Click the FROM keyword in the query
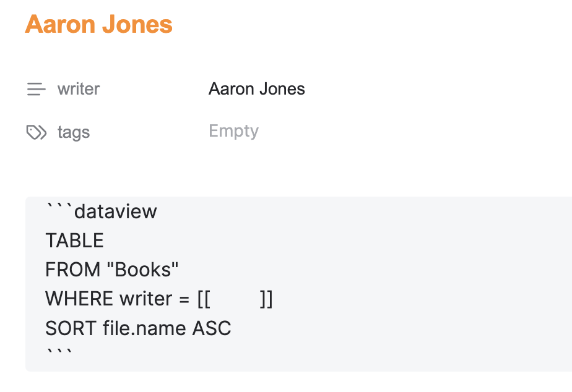Viewport: 572px width, 392px height. click(72, 270)
